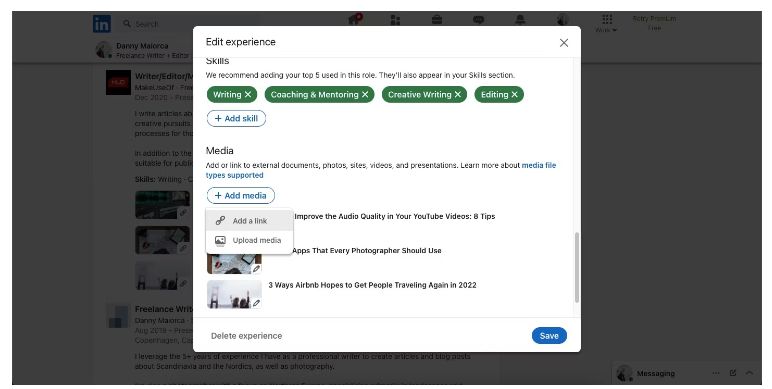Remove the Coaching & Mentoring skill chip

(365, 95)
